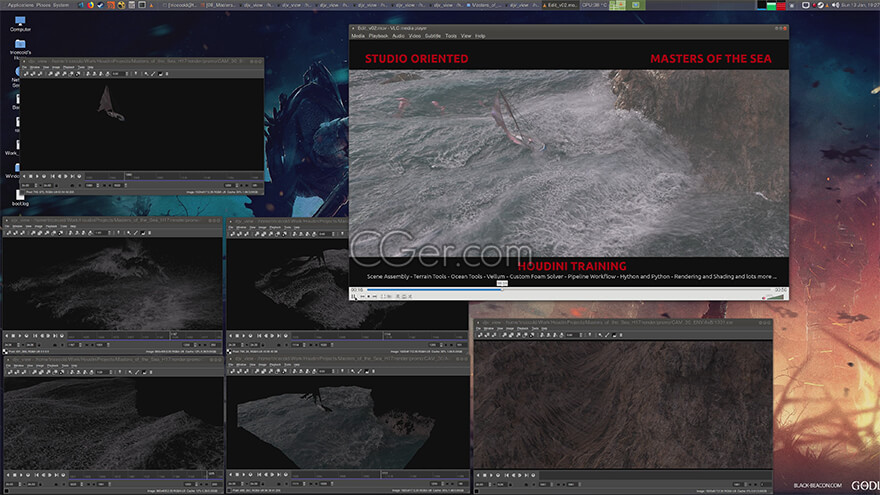Open VLC extended settings button
This screenshot has height=495, width=880.
(x=389, y=296)
